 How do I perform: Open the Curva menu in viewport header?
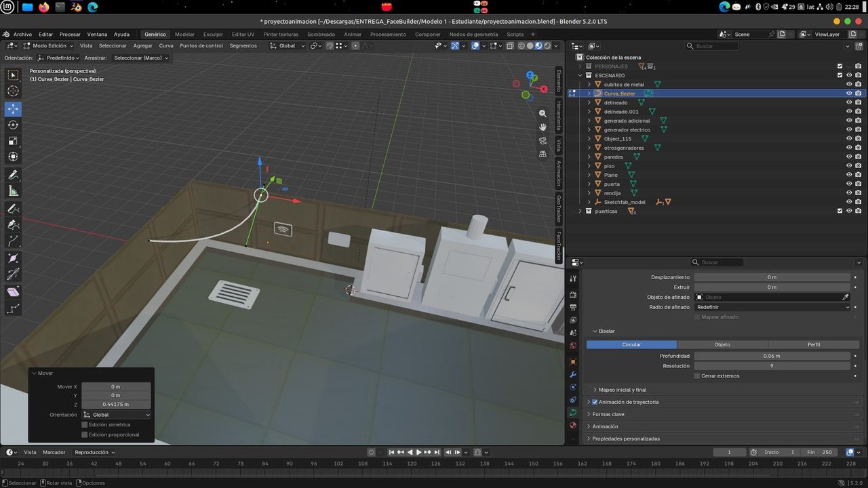pyautogui.click(x=166, y=45)
